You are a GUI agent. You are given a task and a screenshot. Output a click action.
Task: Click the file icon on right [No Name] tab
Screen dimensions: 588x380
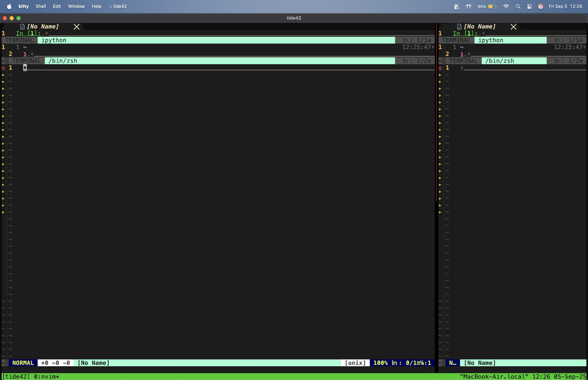[459, 27]
